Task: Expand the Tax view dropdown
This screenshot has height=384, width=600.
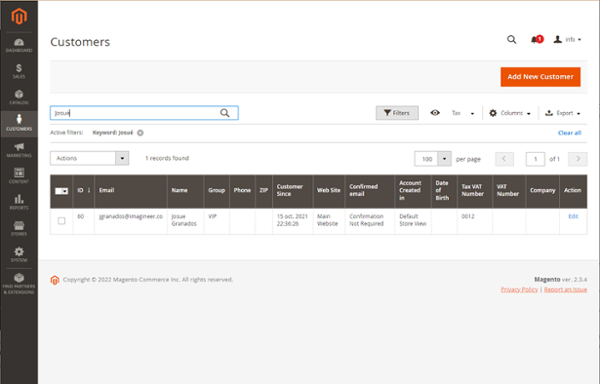Action: point(463,113)
